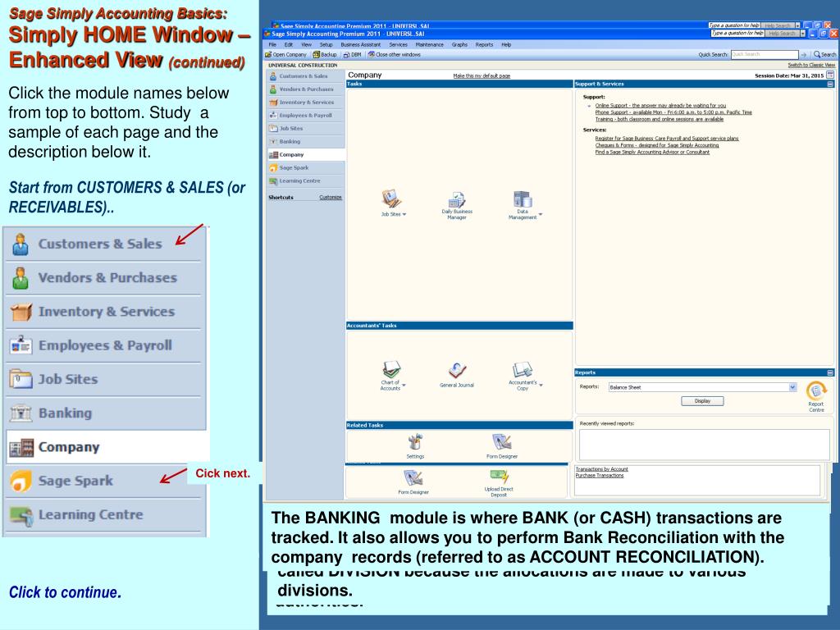Viewport: 840px width, 630px height.
Task: Click the DBM toolbar button
Action: tap(353, 55)
